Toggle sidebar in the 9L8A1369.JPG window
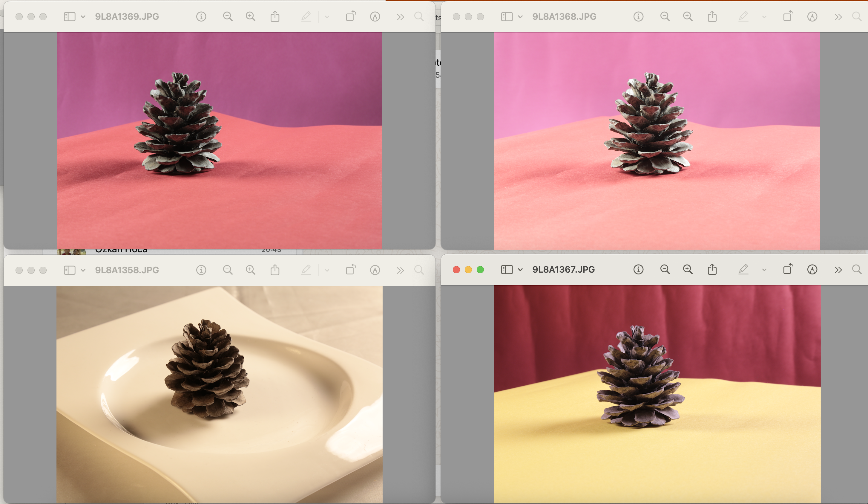868x504 pixels. 70,16
